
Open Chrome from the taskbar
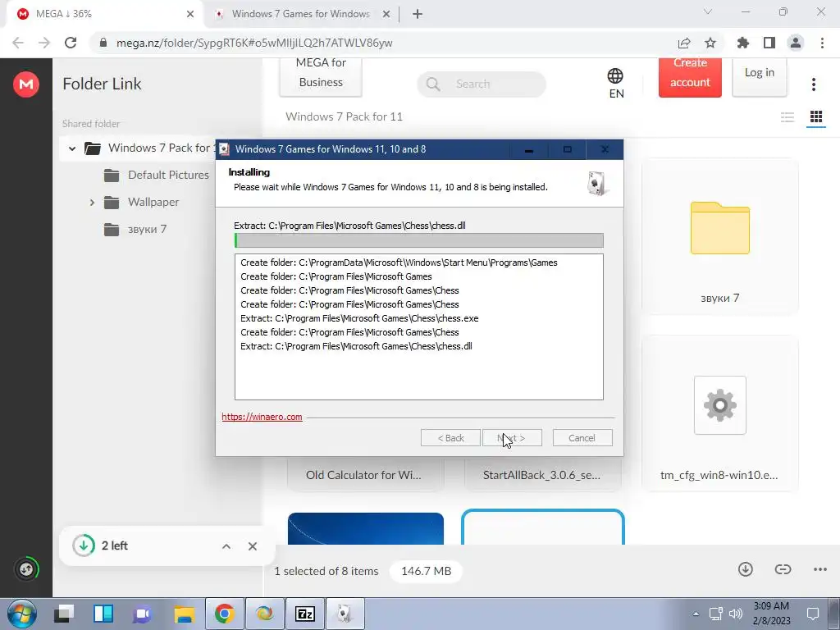(x=225, y=614)
